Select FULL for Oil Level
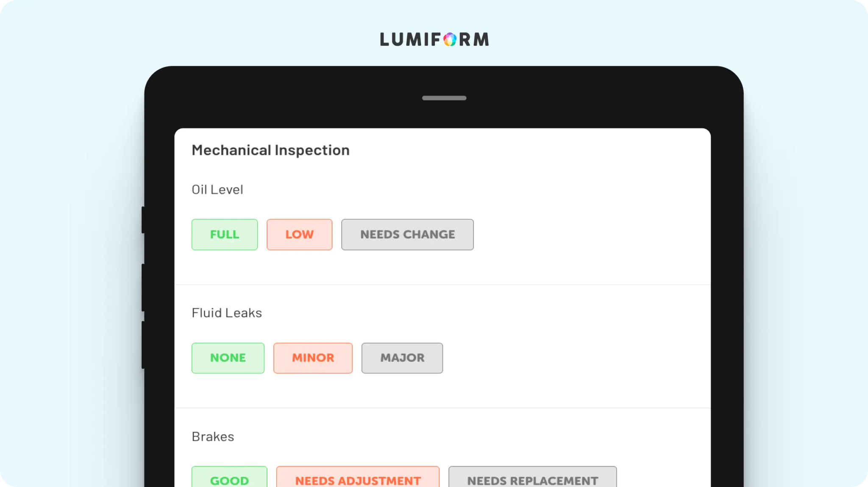 tap(225, 235)
